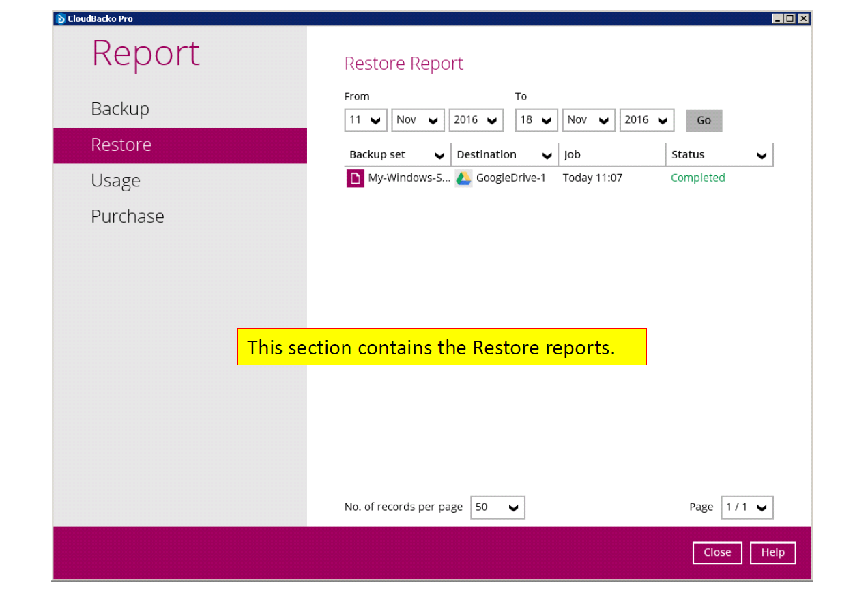Open the From month dropdown

418,120
